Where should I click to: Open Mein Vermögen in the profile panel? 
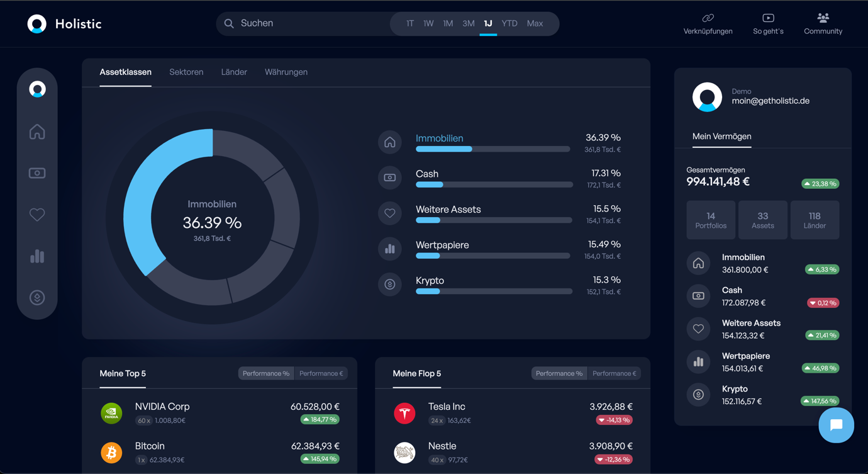click(721, 136)
